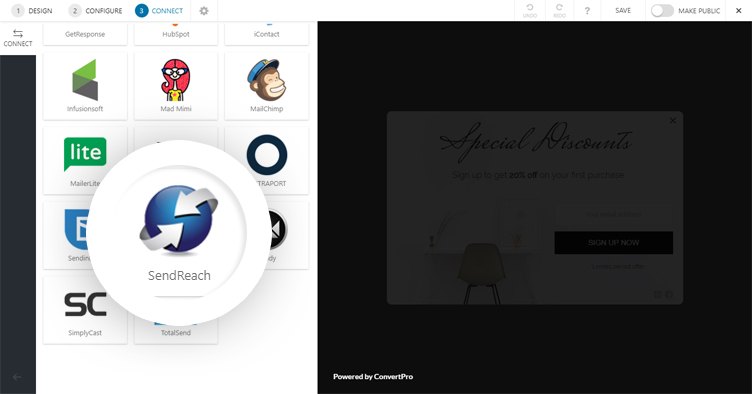Click the Undo icon
Viewport: 752px width, 394px height.
pyautogui.click(x=530, y=11)
